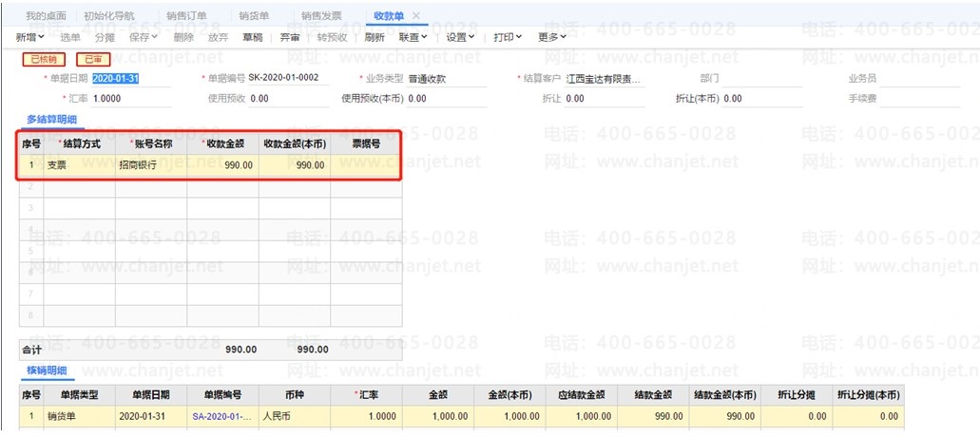Screen dimensions: 980x437
Task: Click 弃审 to un-audit the receipt
Action: (x=289, y=37)
